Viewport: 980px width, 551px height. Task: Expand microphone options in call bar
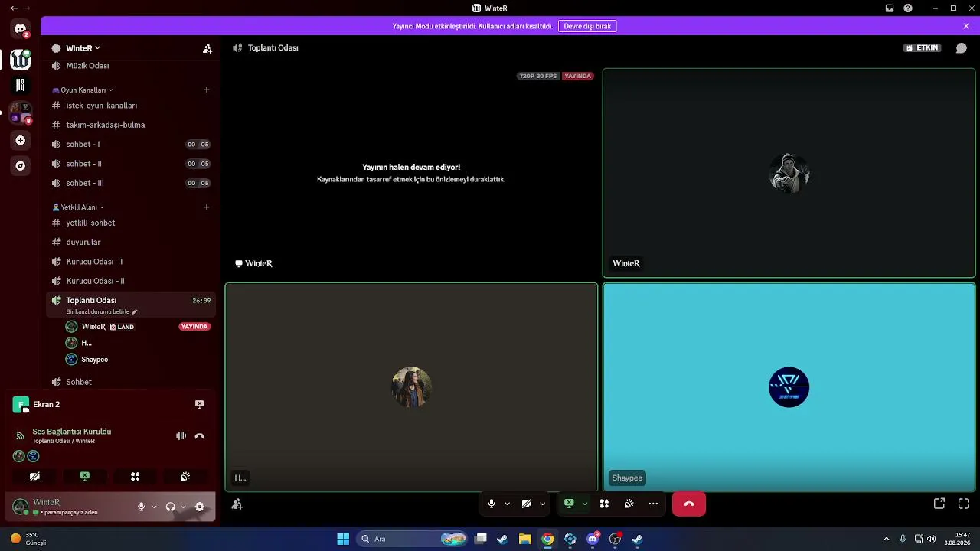point(507,504)
